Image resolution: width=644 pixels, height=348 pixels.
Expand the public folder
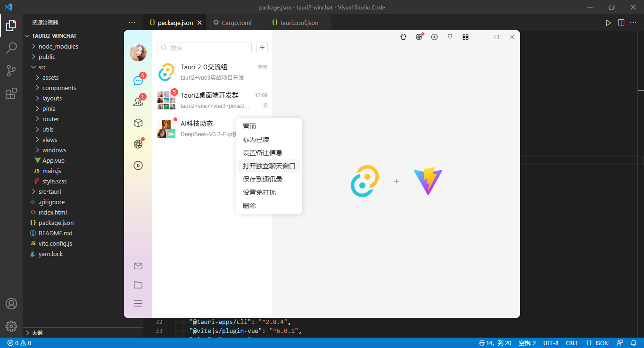pyautogui.click(x=83, y=57)
